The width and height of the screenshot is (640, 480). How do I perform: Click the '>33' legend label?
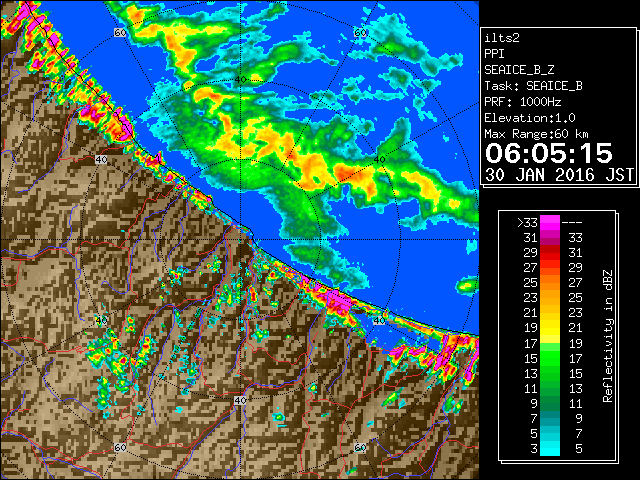point(527,223)
